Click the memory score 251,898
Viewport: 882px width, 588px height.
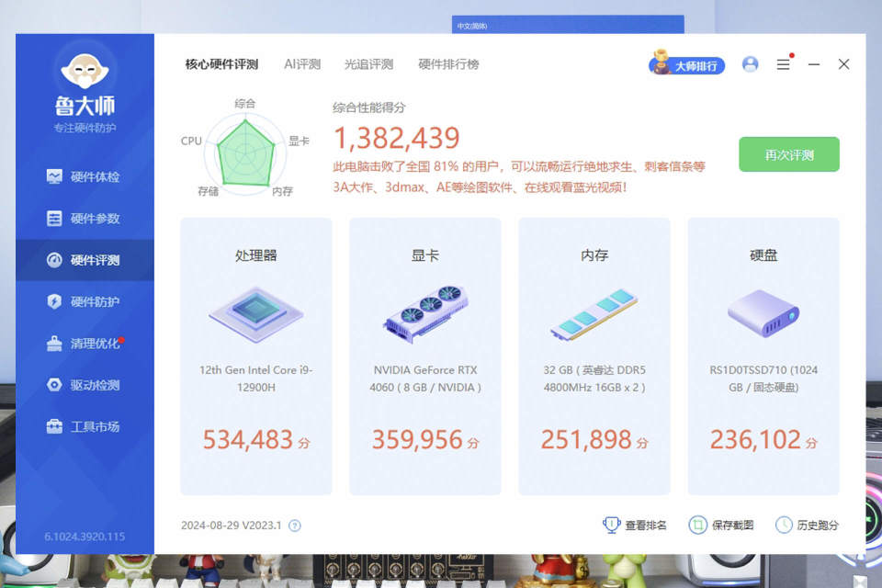coord(586,439)
